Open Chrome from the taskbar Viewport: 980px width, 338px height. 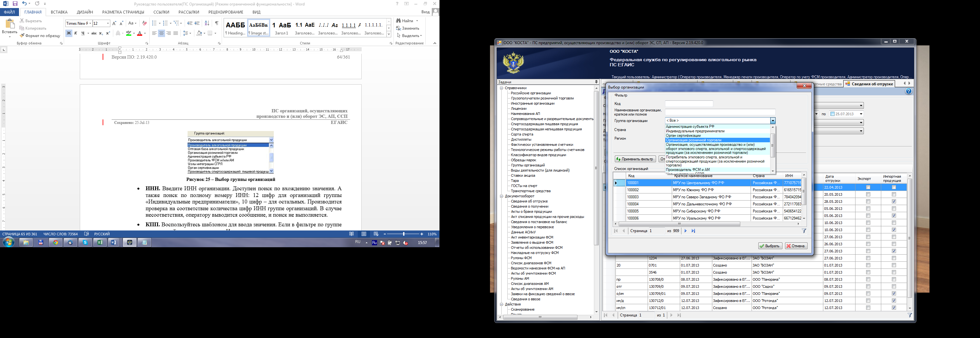coord(56,242)
